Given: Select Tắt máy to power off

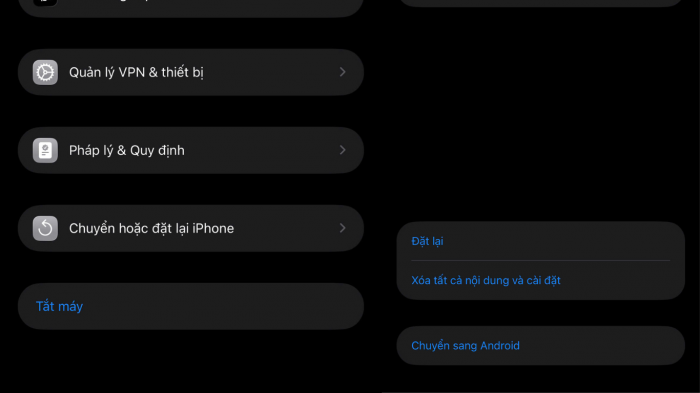Looking at the screenshot, I should tap(59, 306).
